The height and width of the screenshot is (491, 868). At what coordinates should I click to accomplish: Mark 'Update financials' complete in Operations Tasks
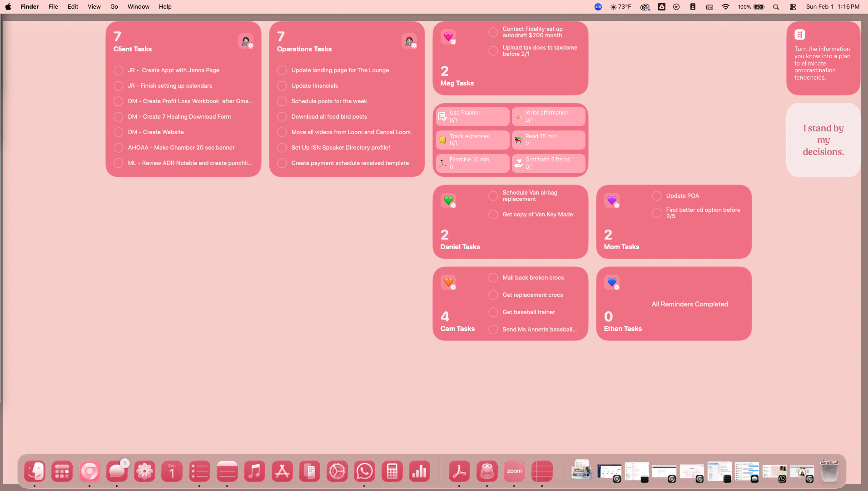pos(282,85)
